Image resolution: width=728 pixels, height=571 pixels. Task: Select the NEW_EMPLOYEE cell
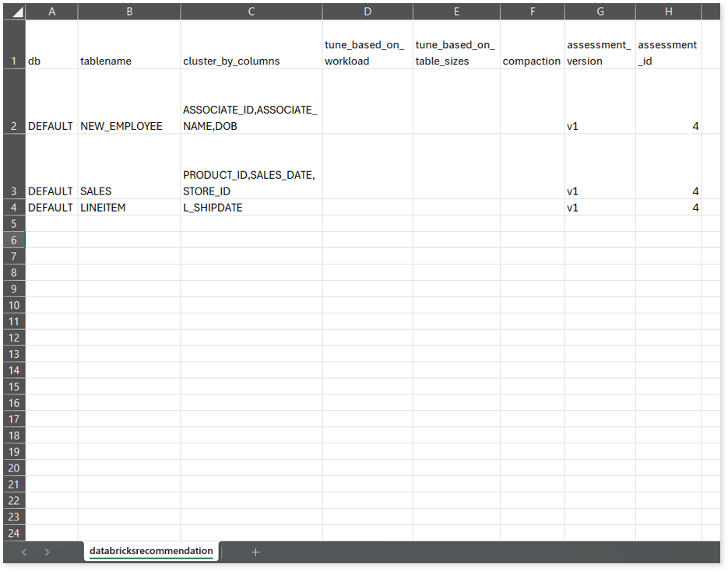[129, 102]
